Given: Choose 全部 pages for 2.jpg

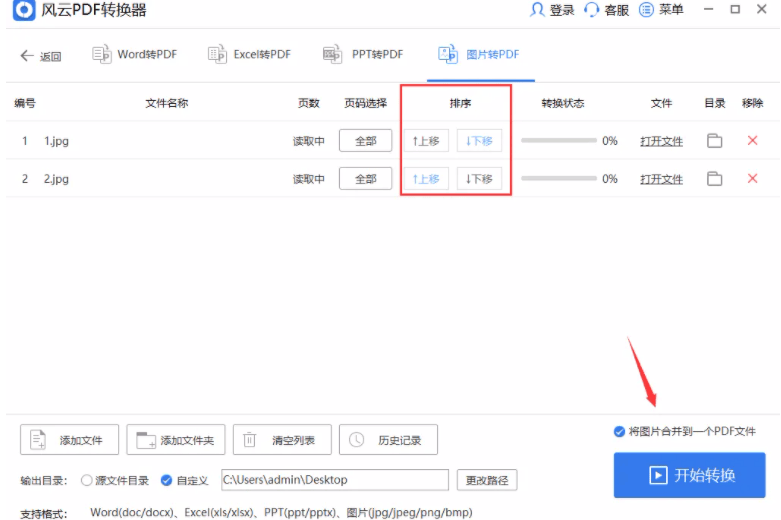Looking at the screenshot, I should click(366, 179).
